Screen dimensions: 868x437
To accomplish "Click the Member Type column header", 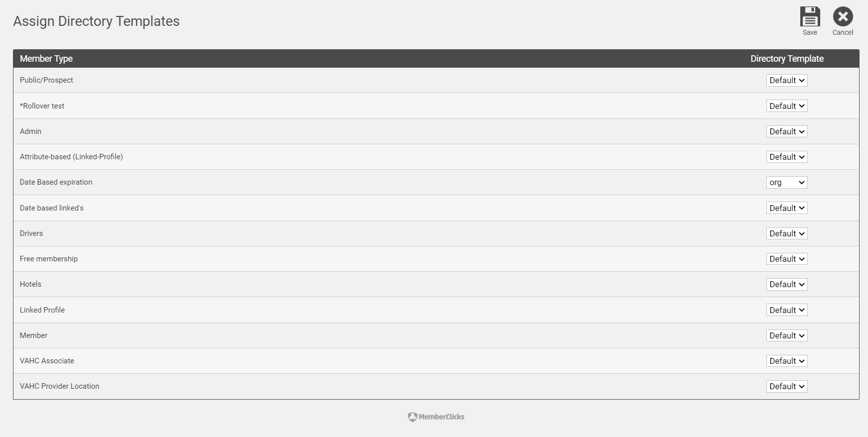I will tap(46, 58).
